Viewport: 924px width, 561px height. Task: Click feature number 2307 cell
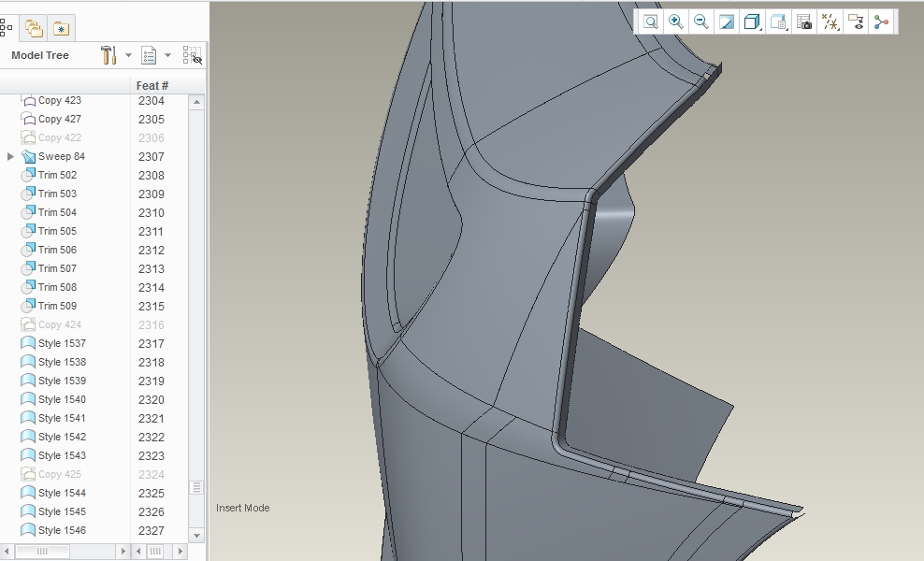pyautogui.click(x=152, y=157)
